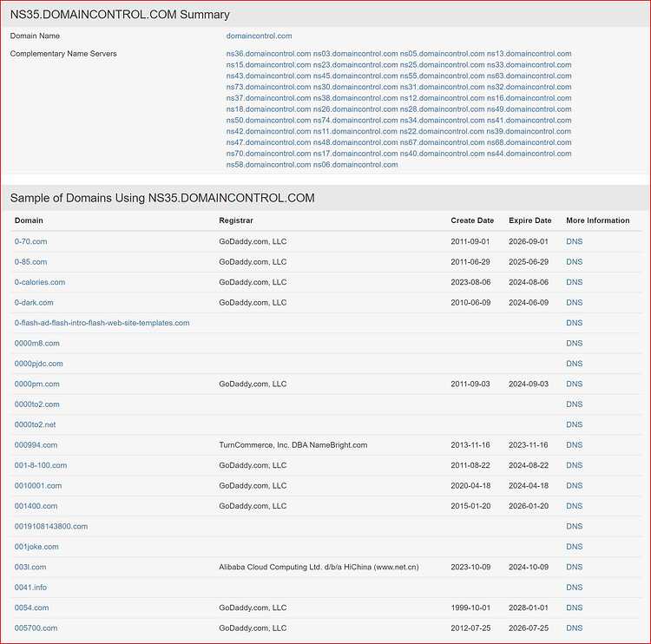
Task: Click the Create Date column header
Action: (472, 220)
